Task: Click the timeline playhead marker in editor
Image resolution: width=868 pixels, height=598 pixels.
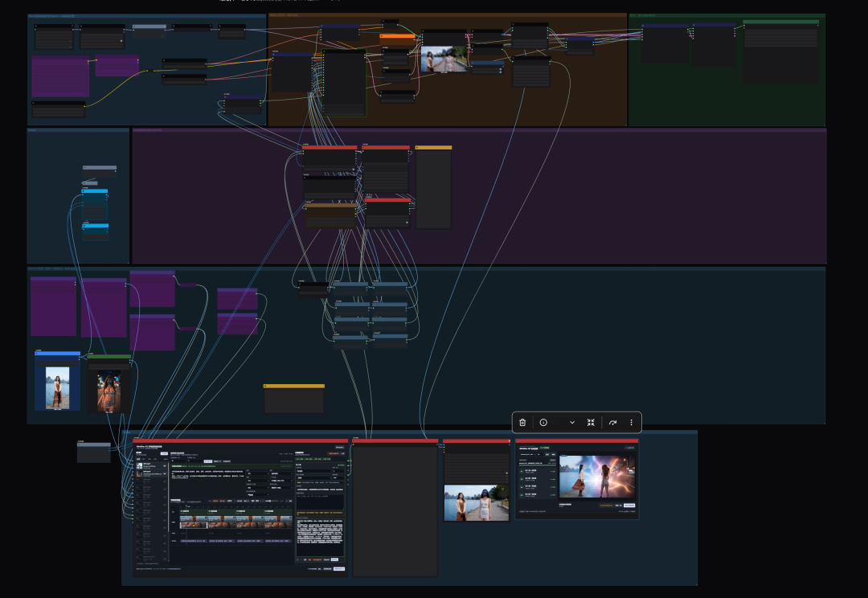Action: (186, 506)
